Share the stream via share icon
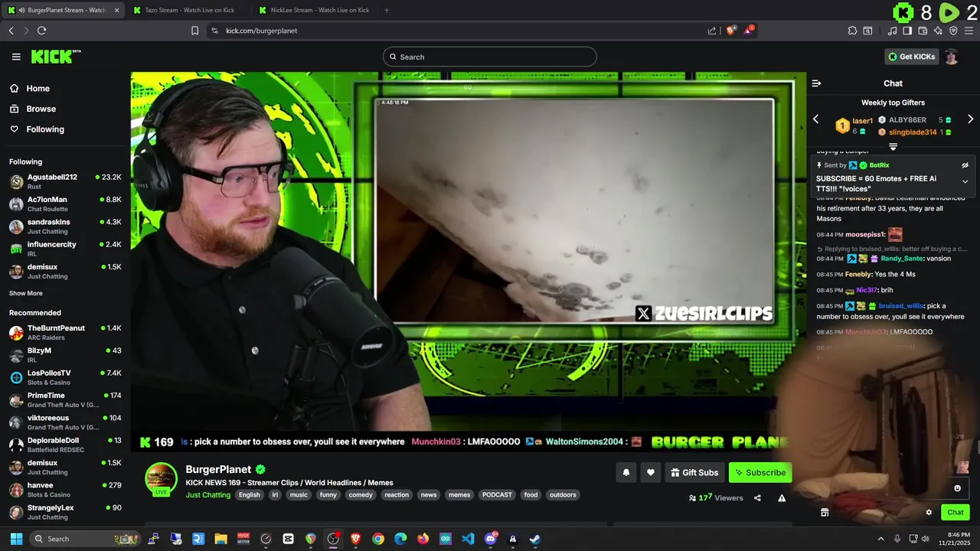 pos(757,498)
